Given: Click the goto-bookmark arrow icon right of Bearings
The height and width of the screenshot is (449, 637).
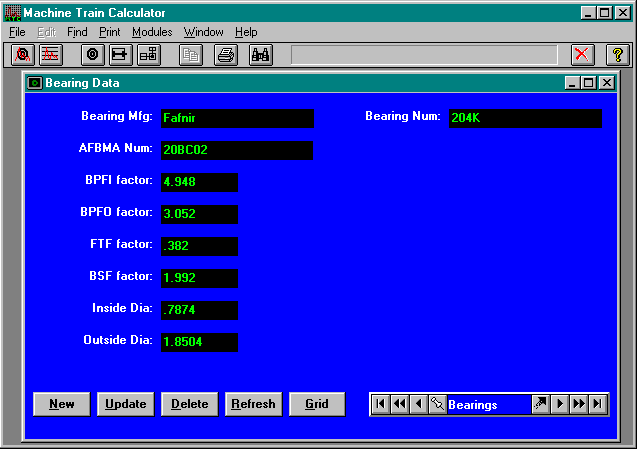Looking at the screenshot, I should [541, 404].
